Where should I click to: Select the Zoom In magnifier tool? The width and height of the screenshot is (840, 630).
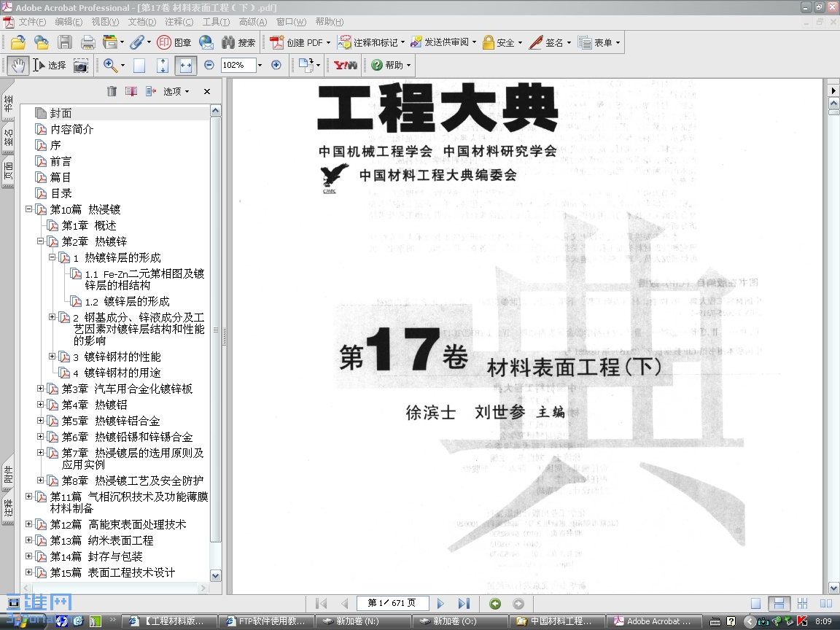coord(110,66)
